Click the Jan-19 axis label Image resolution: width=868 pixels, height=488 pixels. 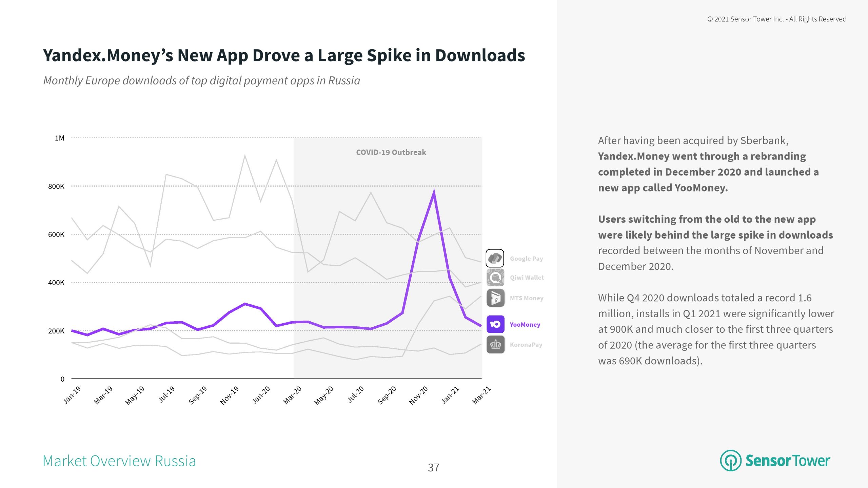(72, 395)
